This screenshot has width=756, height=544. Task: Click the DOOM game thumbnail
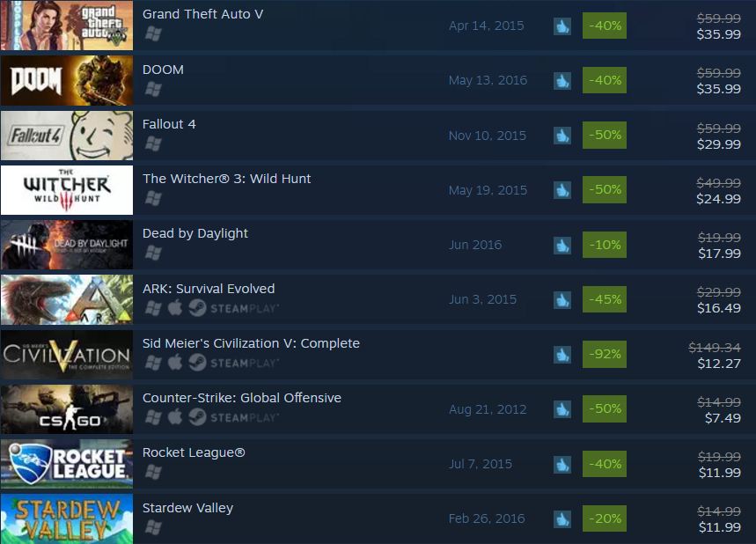[x=67, y=80]
